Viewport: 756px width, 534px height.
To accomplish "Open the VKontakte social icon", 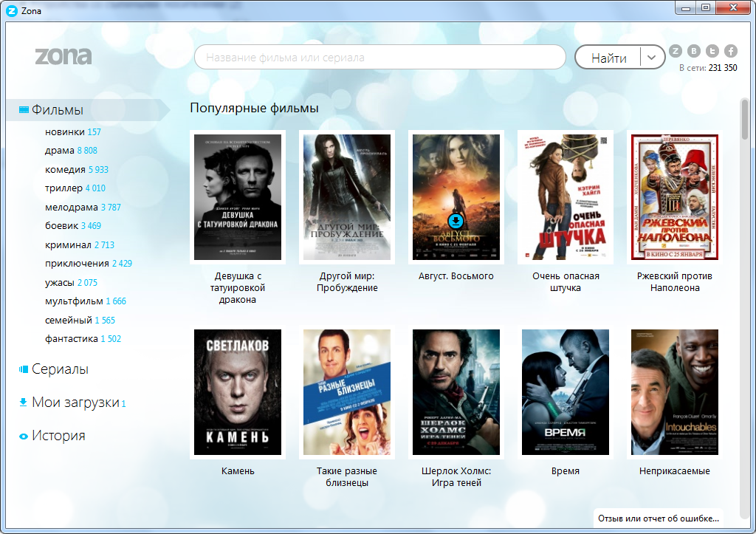I will click(694, 51).
